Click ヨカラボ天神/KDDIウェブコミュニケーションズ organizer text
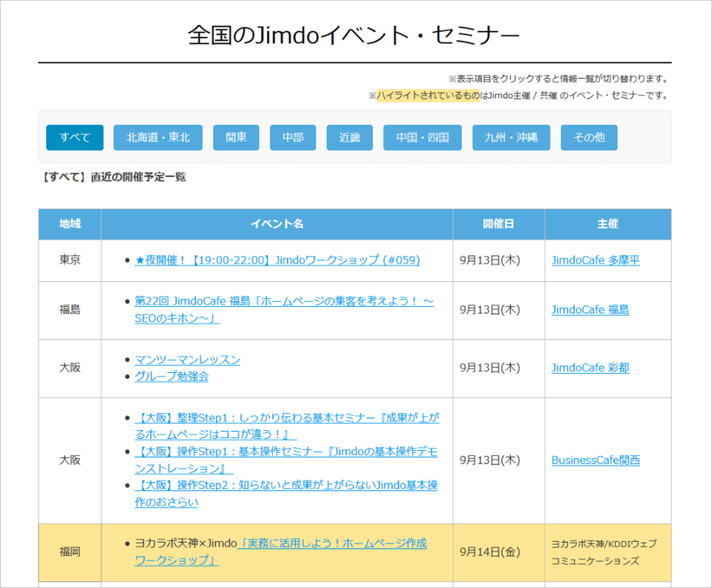Screen dimensions: 712x588 coord(604,552)
